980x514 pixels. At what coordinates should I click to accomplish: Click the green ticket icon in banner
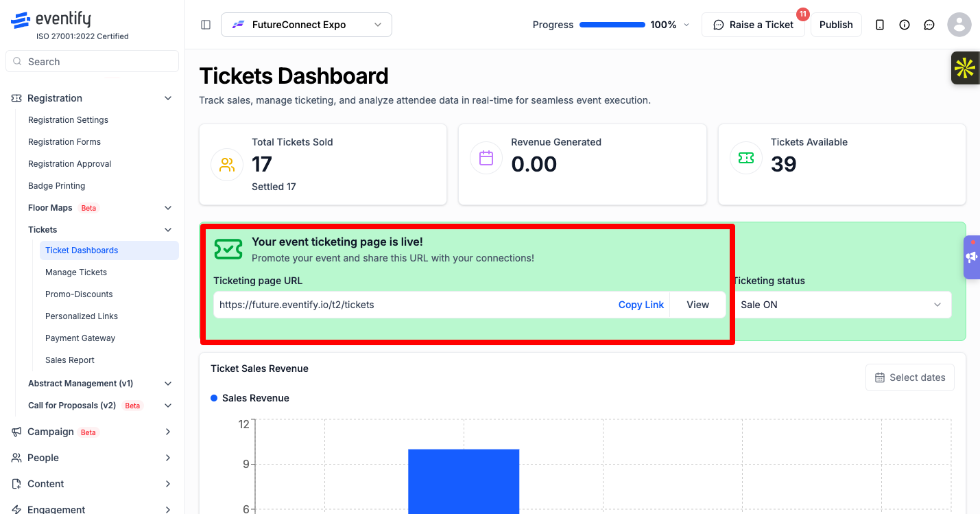point(228,249)
